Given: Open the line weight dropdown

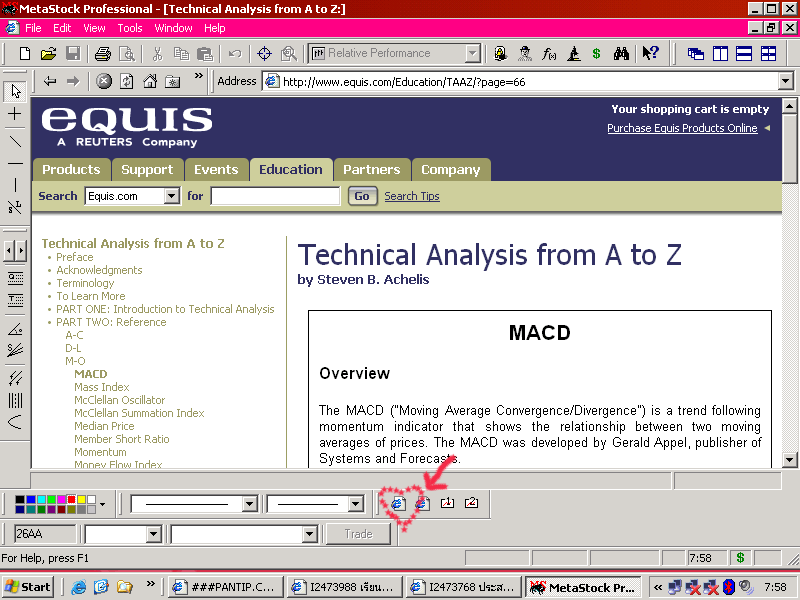Looking at the screenshot, I should (x=356, y=504).
